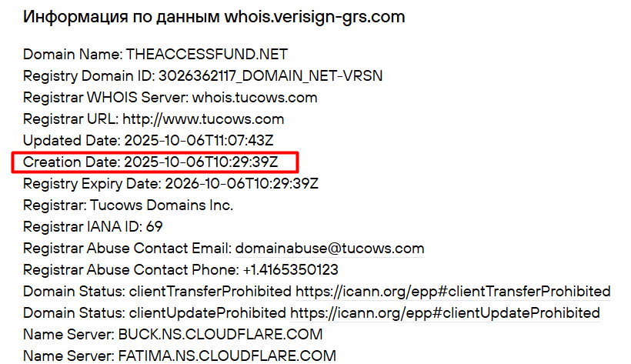
Task: Click the Registrar Tucows Domains Inc. line
Action: pyautogui.click(x=128, y=205)
